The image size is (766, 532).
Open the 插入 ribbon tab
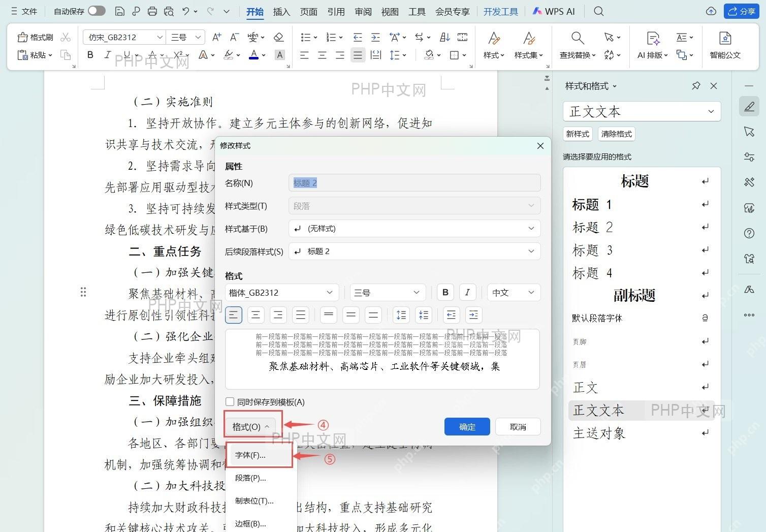point(281,11)
